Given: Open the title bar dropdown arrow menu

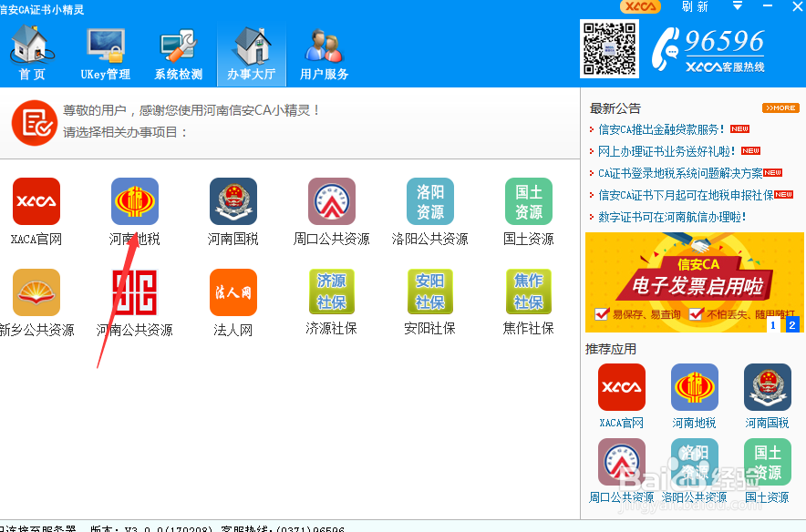Looking at the screenshot, I should click(737, 6).
